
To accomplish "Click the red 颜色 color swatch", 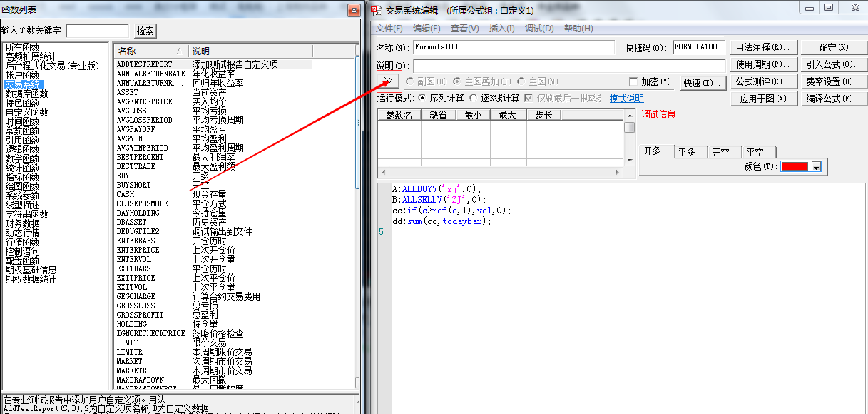I will click(x=795, y=166).
